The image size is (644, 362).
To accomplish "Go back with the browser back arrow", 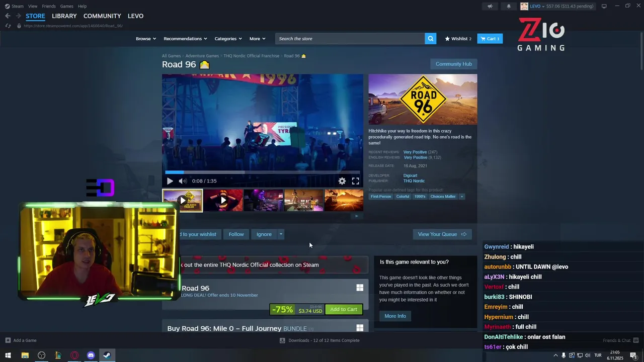I will (8, 16).
